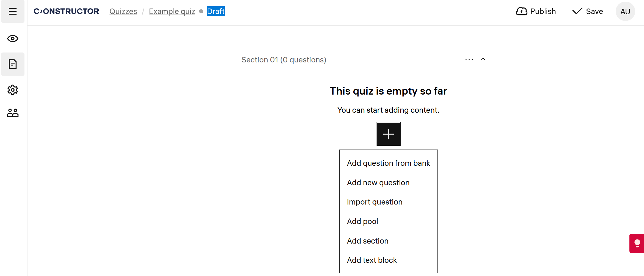Click the AU user avatar
This screenshot has height=276, width=644.
coord(625,11)
